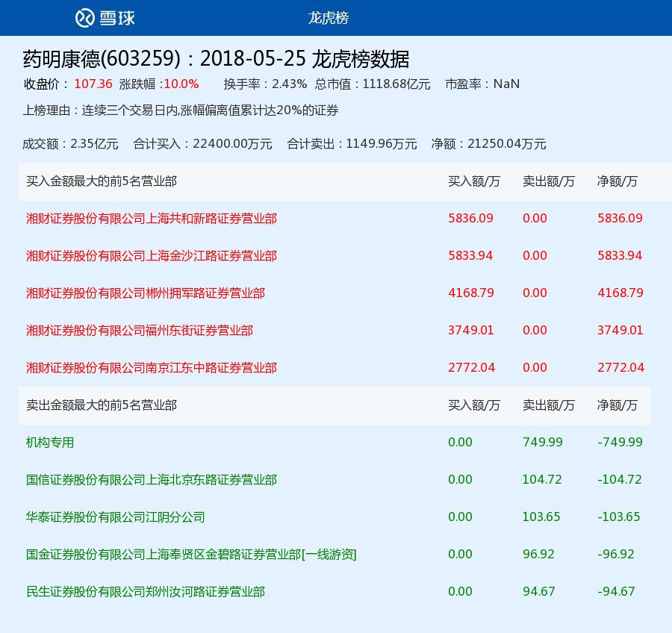Click 买入额/万 column header in buy table
This screenshot has height=633, width=672.
pyautogui.click(x=474, y=181)
